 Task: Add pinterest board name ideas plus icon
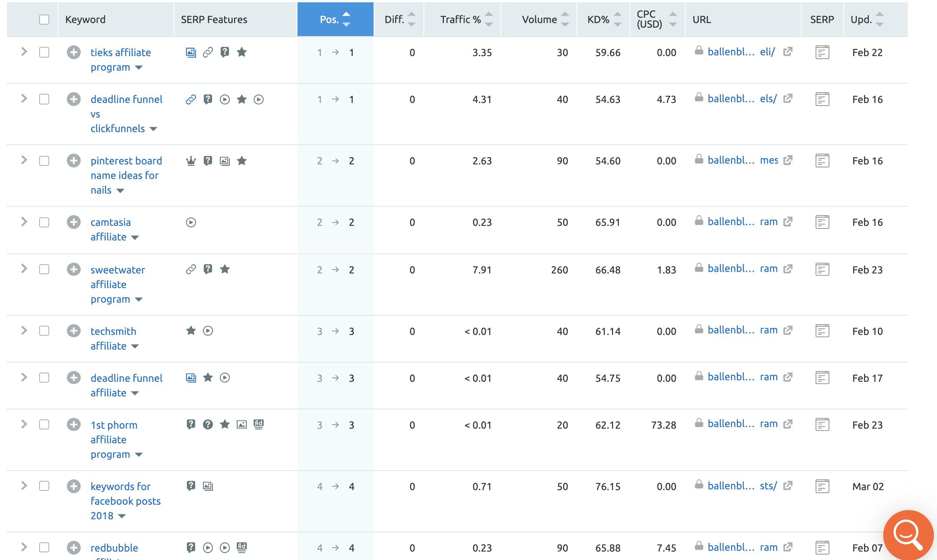click(x=74, y=161)
